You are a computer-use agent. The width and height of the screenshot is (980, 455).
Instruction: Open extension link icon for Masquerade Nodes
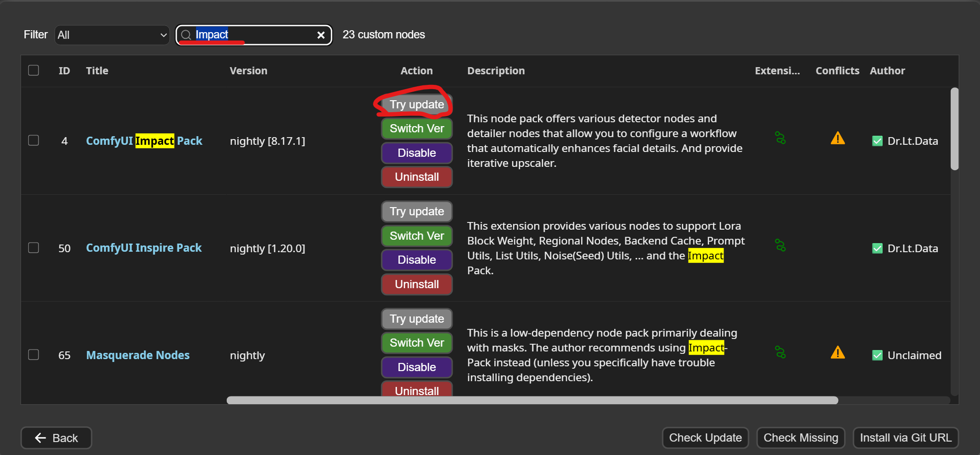[x=780, y=352]
